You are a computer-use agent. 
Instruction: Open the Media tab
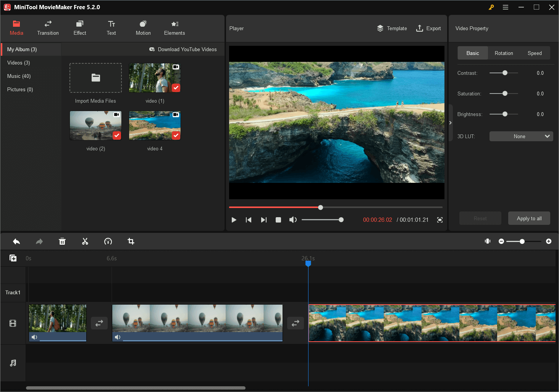[16, 28]
